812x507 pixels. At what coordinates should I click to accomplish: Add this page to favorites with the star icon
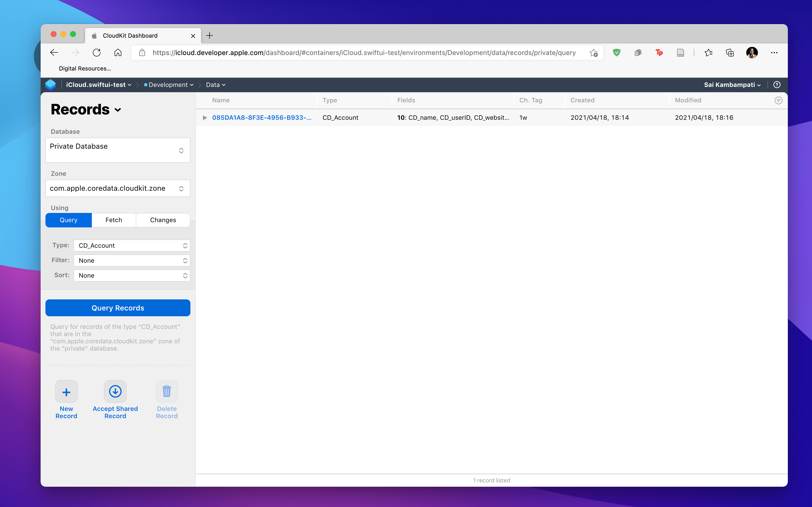pos(594,53)
